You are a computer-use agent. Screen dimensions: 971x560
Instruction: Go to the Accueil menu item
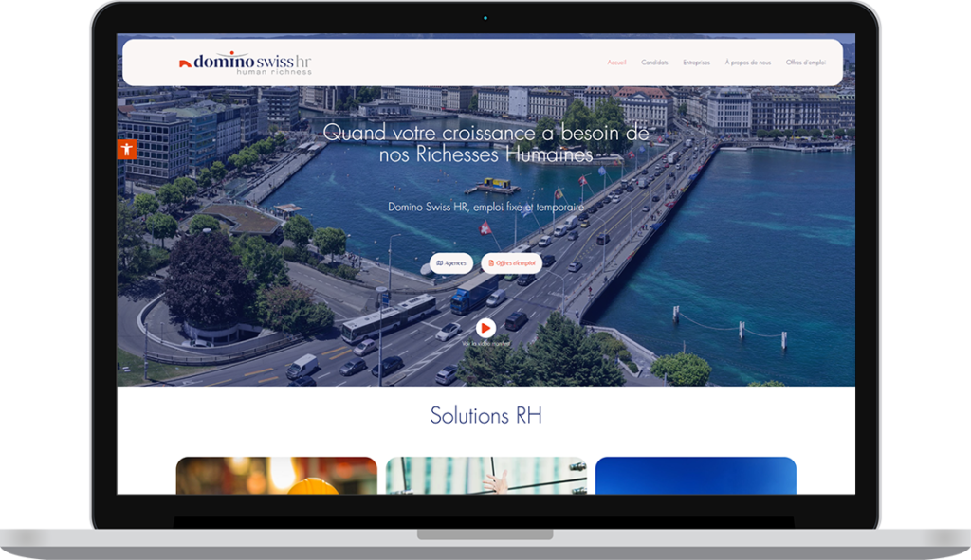click(x=616, y=63)
